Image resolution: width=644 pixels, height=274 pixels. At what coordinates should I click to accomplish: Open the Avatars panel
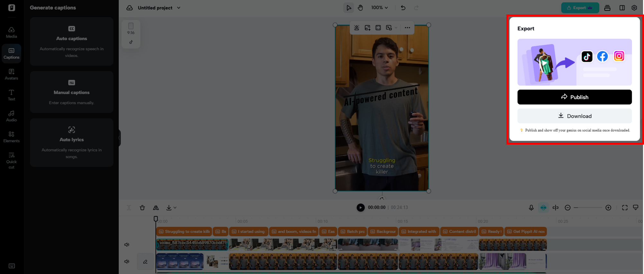coord(11,74)
